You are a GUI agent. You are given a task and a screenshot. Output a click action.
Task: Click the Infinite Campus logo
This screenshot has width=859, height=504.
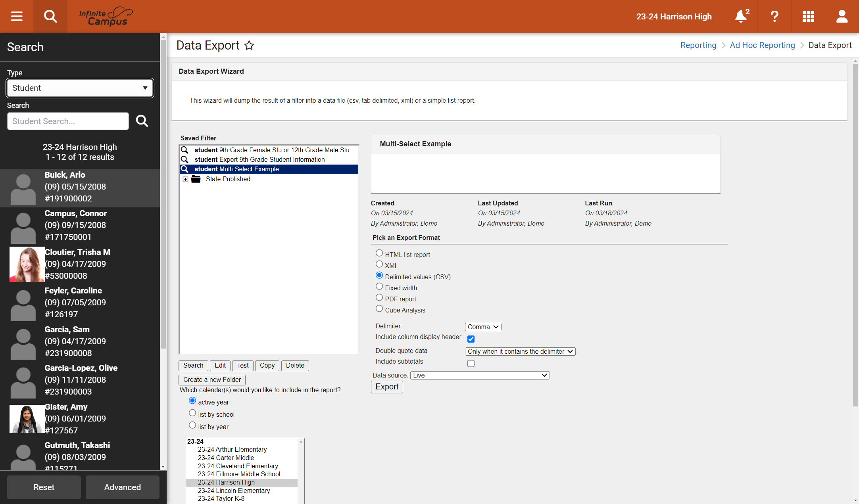(x=106, y=17)
